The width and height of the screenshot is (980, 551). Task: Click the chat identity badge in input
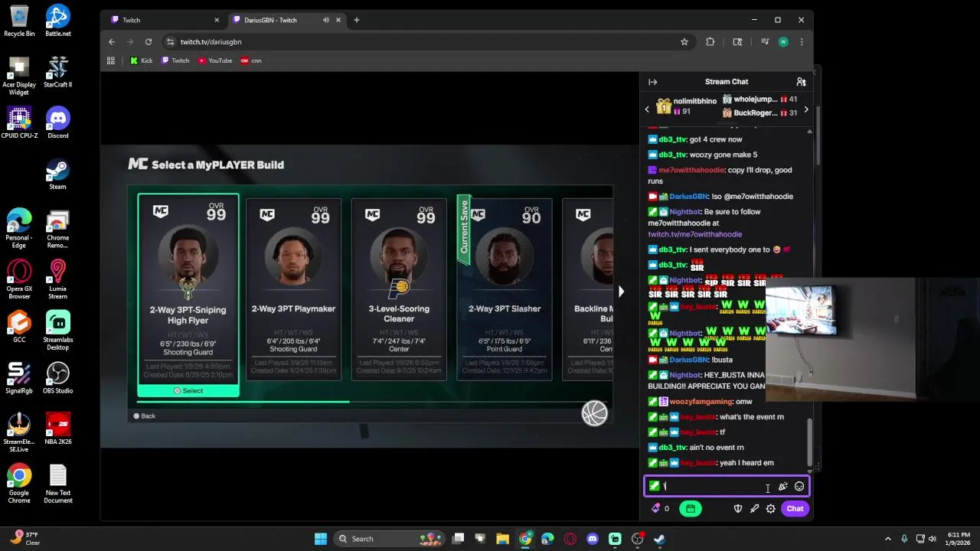coord(654,486)
